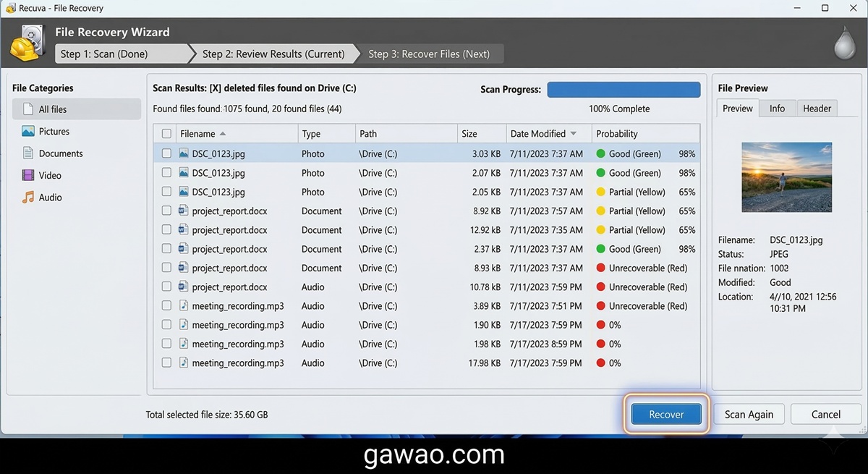Click the All files page icon

tap(28, 109)
